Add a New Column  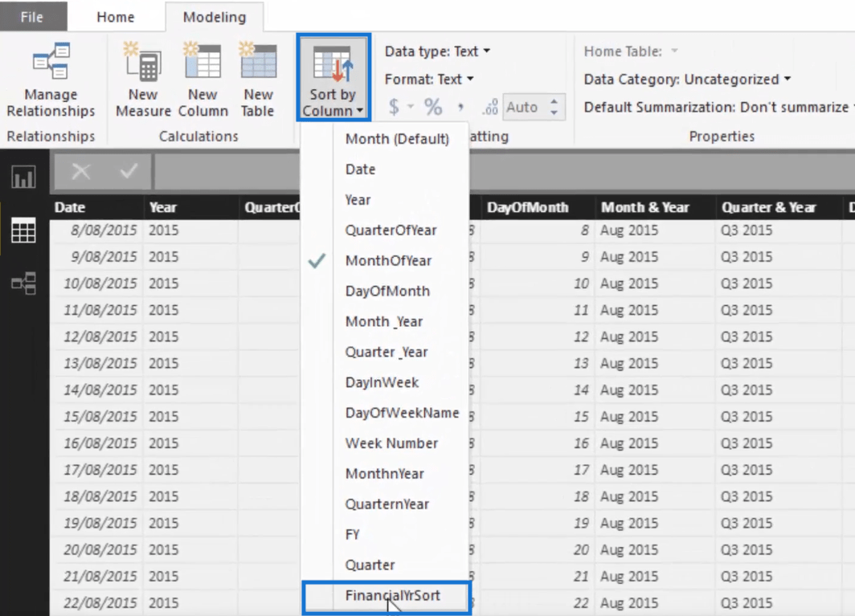(202, 80)
